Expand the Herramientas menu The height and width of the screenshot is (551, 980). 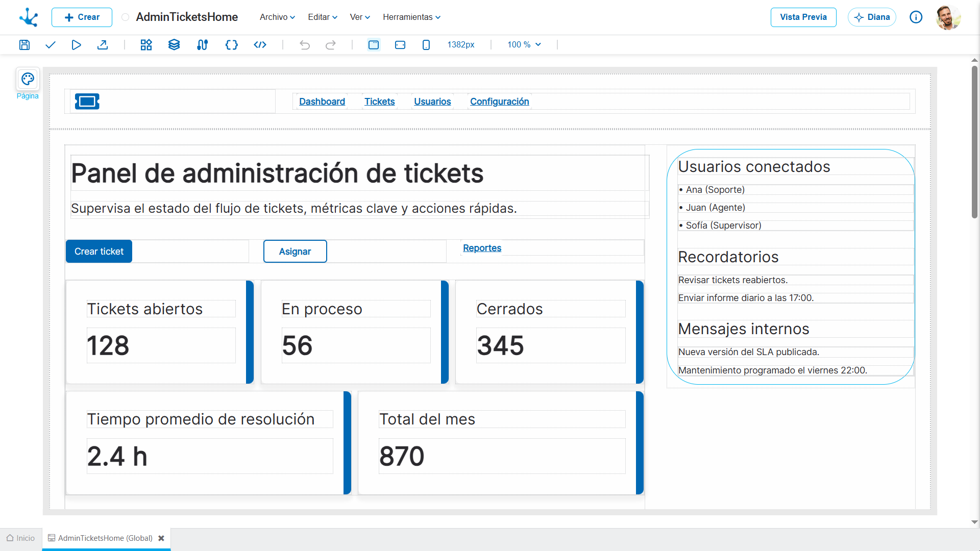tap(411, 17)
